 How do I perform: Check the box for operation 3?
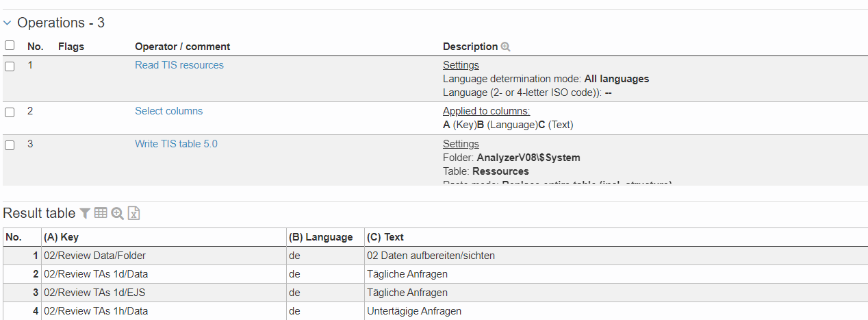tap(10, 145)
